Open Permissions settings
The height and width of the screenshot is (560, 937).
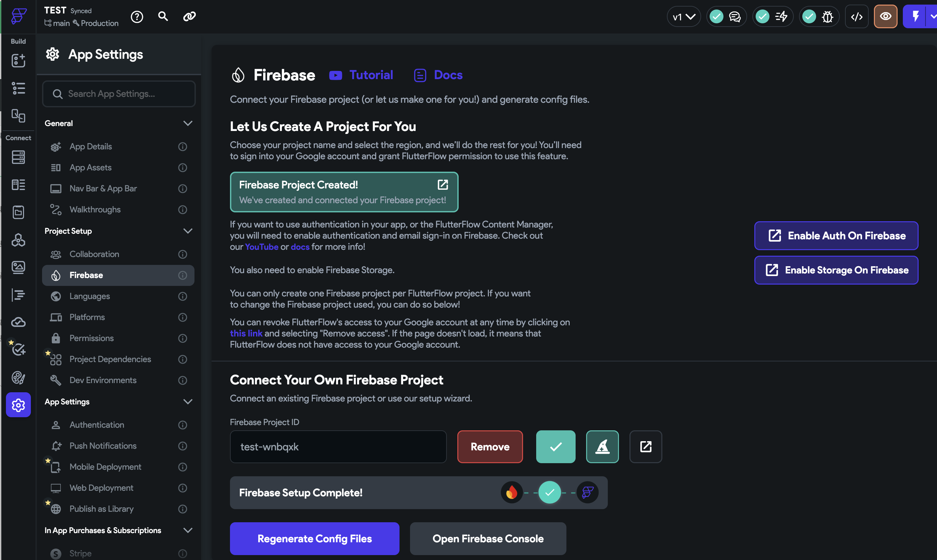pyautogui.click(x=118, y=338)
